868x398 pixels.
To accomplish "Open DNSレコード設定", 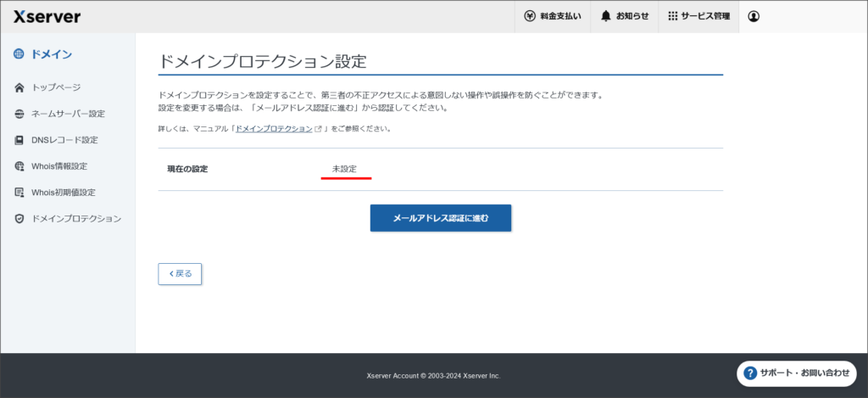I will coord(64,140).
